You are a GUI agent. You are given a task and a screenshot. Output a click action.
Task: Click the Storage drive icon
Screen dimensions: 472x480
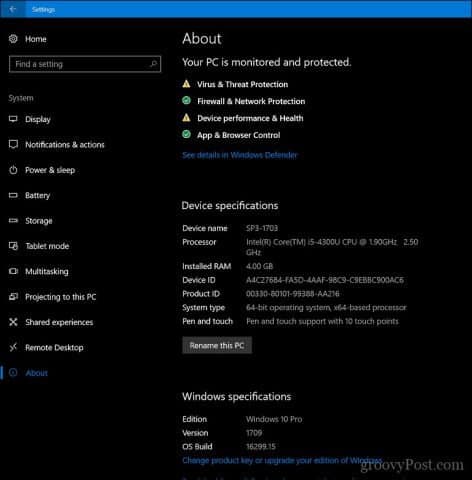[x=13, y=220]
